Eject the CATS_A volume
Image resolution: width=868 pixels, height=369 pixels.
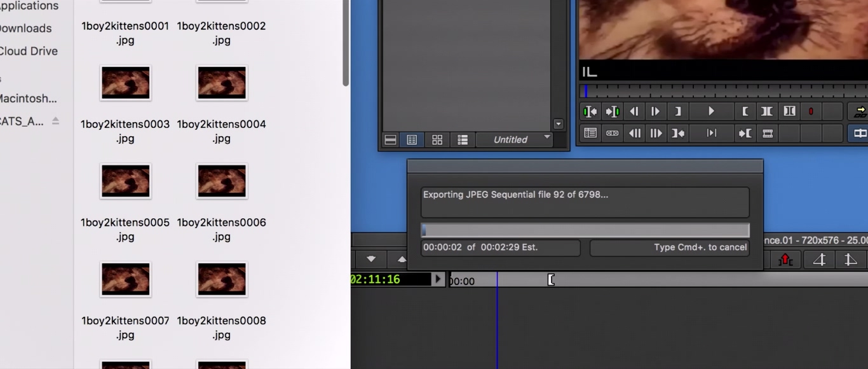(x=55, y=120)
